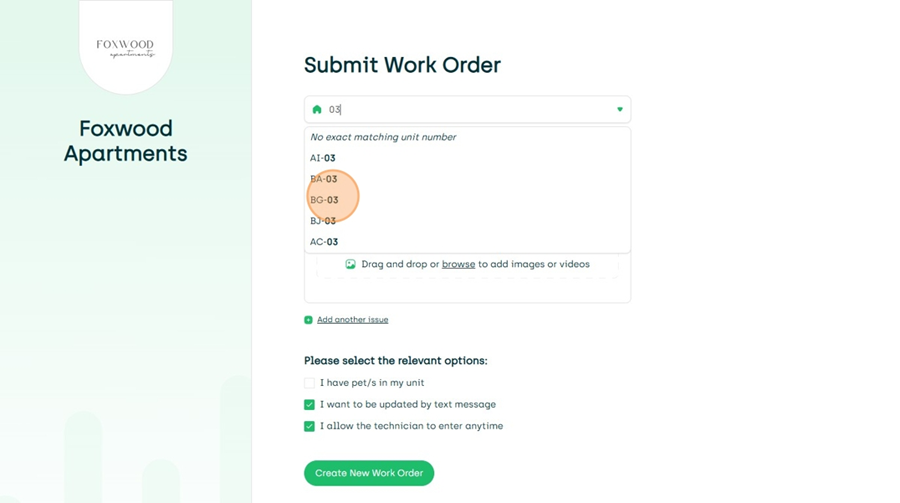This screenshot has width=900, height=503.
Task: Click the green home icon in unit field
Action: coord(317,109)
